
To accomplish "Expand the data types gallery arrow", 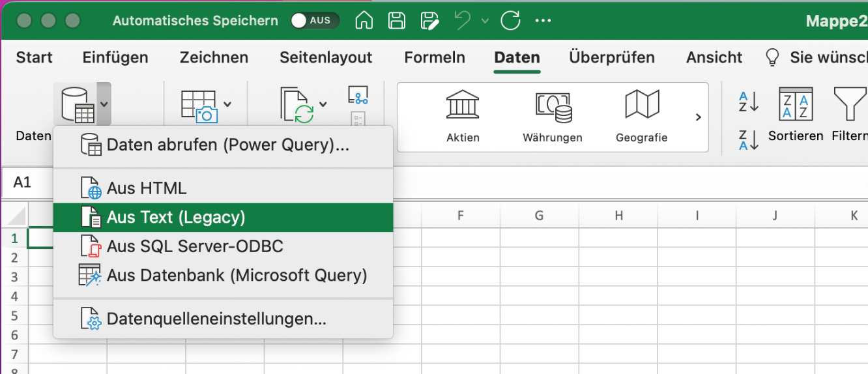I will tap(698, 117).
